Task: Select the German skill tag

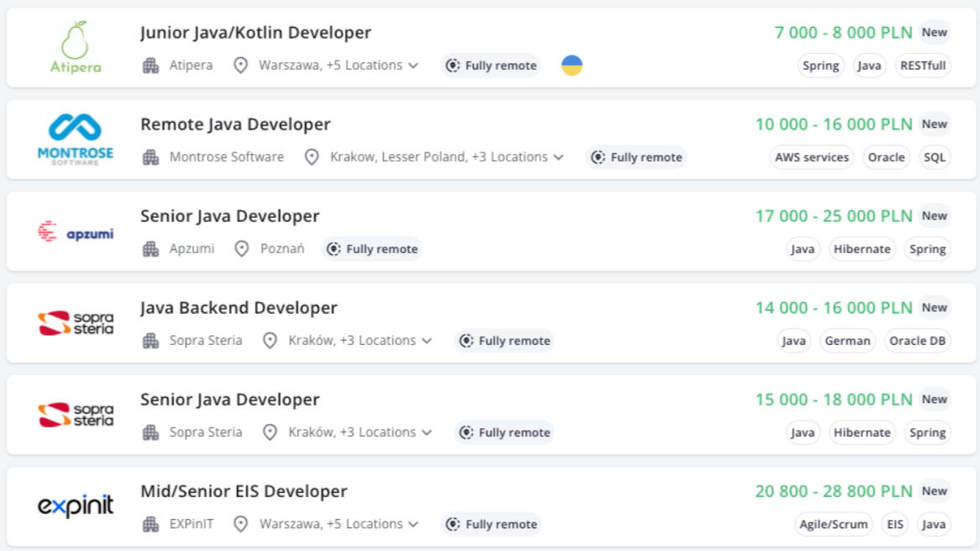Action: click(847, 341)
